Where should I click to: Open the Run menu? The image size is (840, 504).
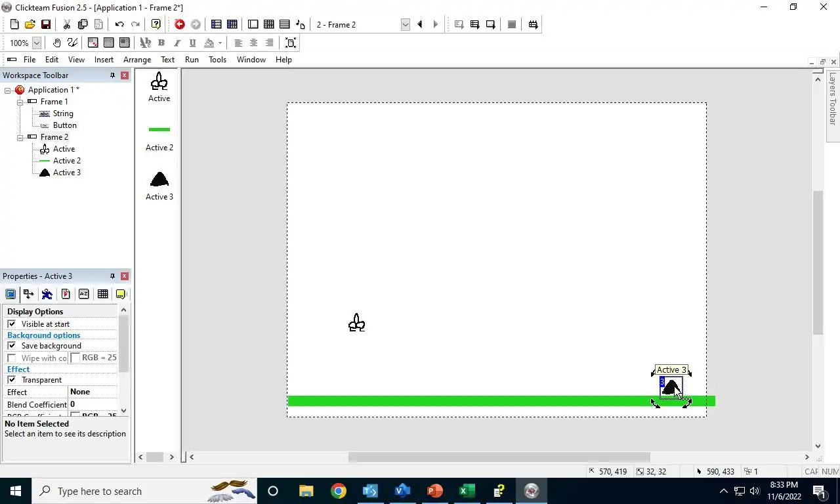(x=192, y=60)
